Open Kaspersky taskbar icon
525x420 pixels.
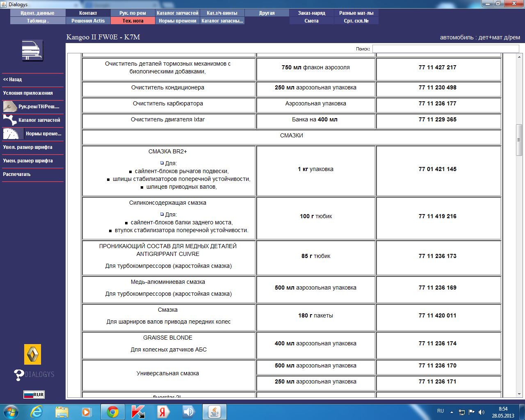click(138, 412)
